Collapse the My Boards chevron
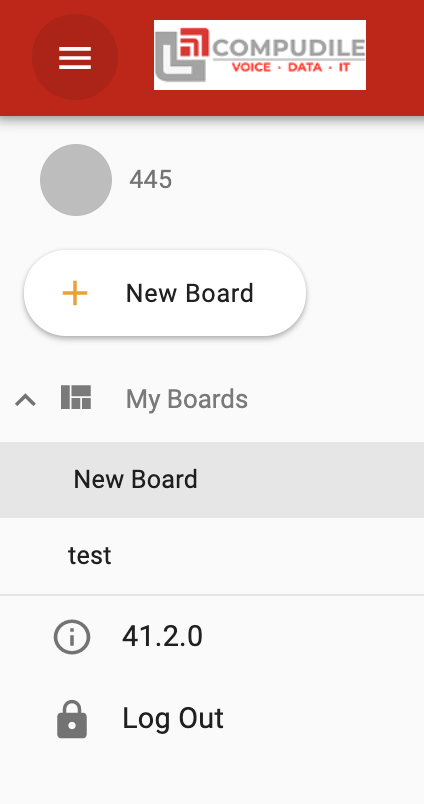424x804 pixels. pyautogui.click(x=26, y=399)
